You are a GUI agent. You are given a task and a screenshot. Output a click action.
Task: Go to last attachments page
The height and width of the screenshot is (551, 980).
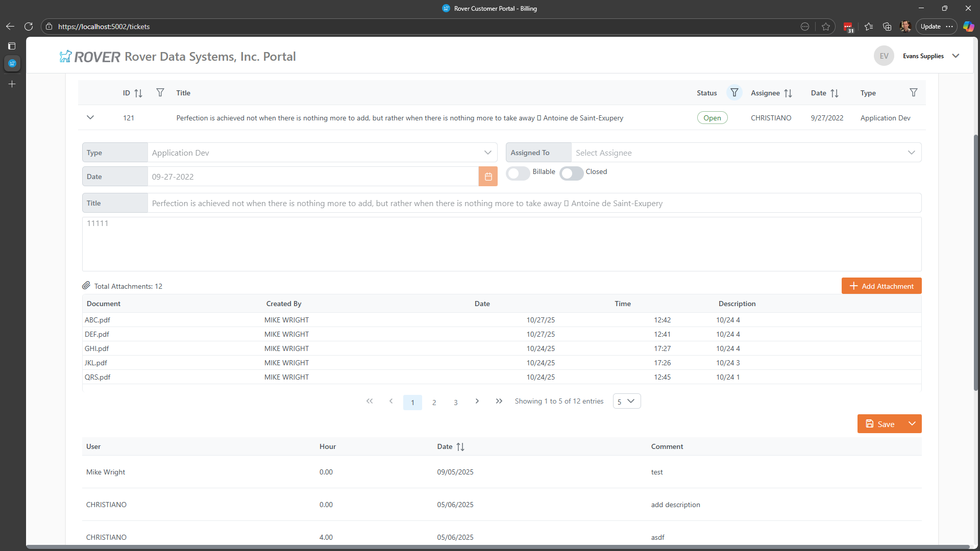coord(499,402)
